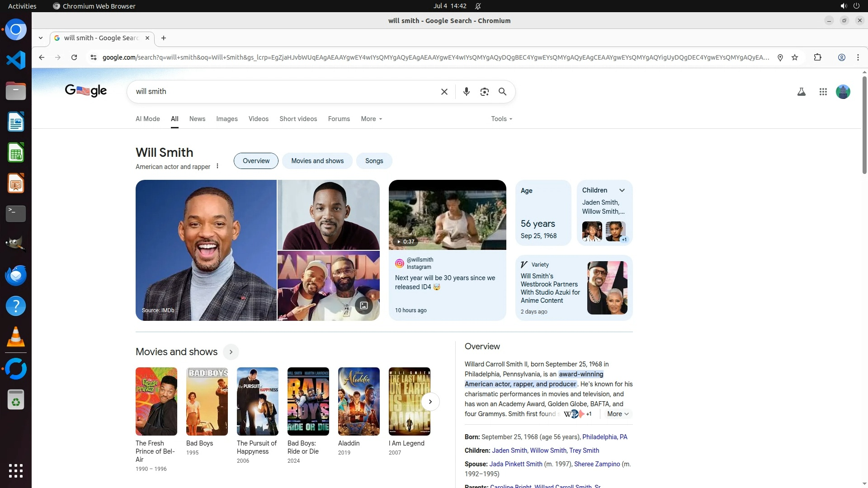Open the Jada Pinkett Smith link
Viewport: 868px width, 488px height.
coord(515,464)
